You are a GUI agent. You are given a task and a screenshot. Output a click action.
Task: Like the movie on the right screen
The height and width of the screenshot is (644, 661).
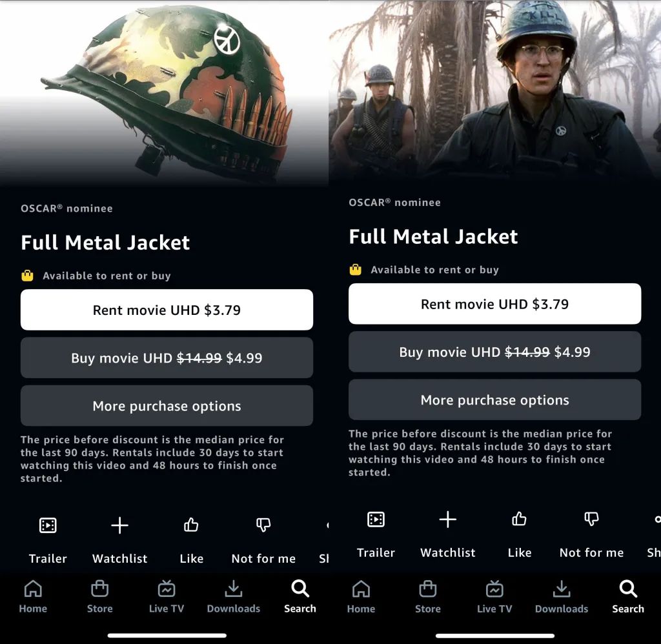pos(519,519)
